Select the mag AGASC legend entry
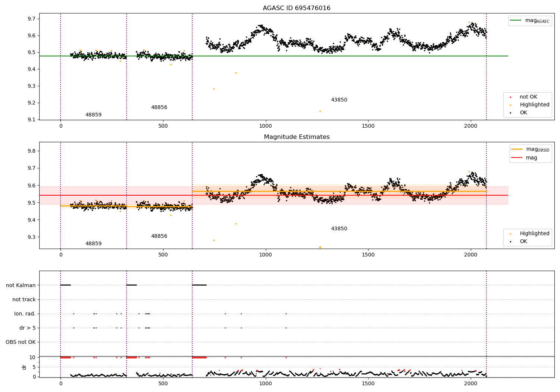This screenshot has height=392, width=560. click(530, 21)
